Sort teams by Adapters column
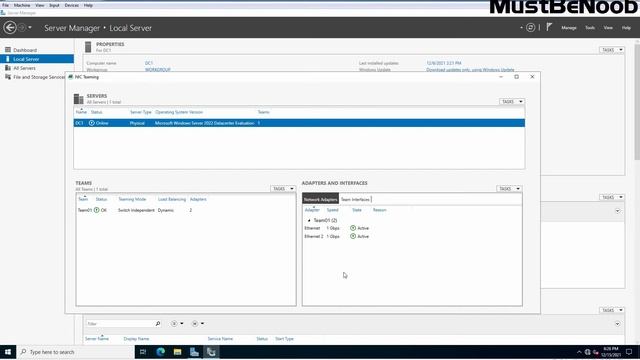Viewport: 640px width, 360px height. 198,199
